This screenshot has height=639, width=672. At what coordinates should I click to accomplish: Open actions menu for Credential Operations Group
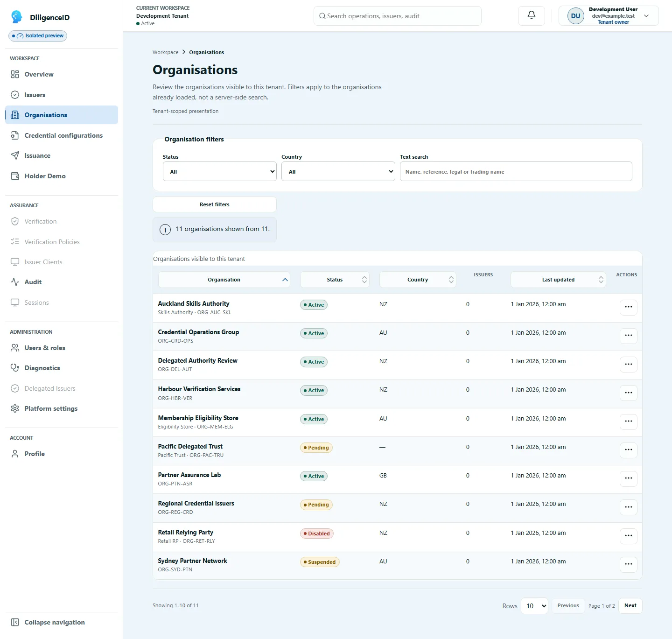click(629, 335)
